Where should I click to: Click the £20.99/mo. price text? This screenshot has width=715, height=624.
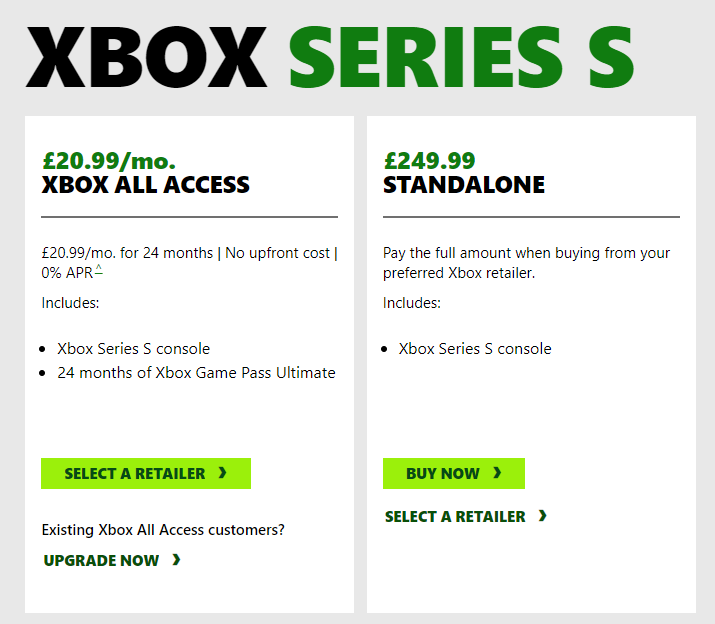click(109, 160)
